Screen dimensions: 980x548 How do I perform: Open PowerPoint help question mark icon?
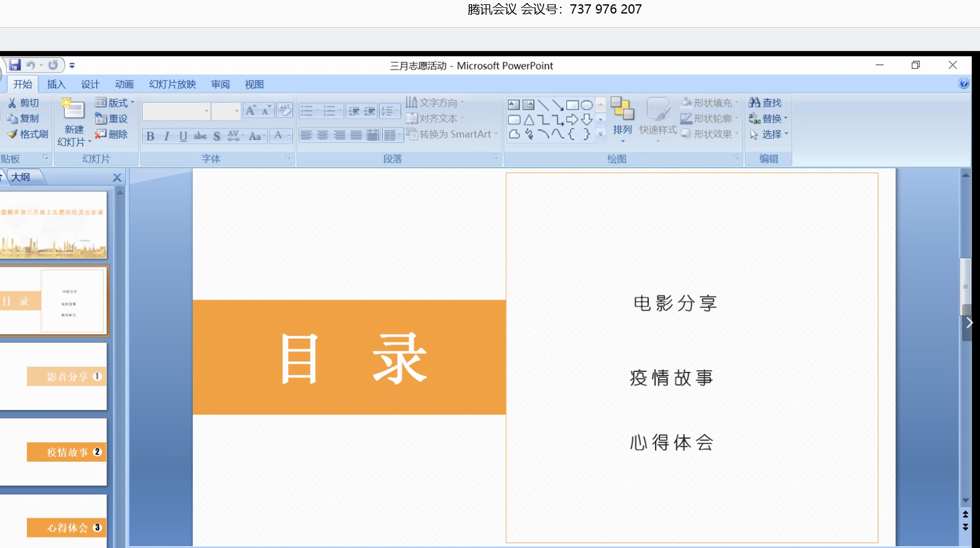963,84
